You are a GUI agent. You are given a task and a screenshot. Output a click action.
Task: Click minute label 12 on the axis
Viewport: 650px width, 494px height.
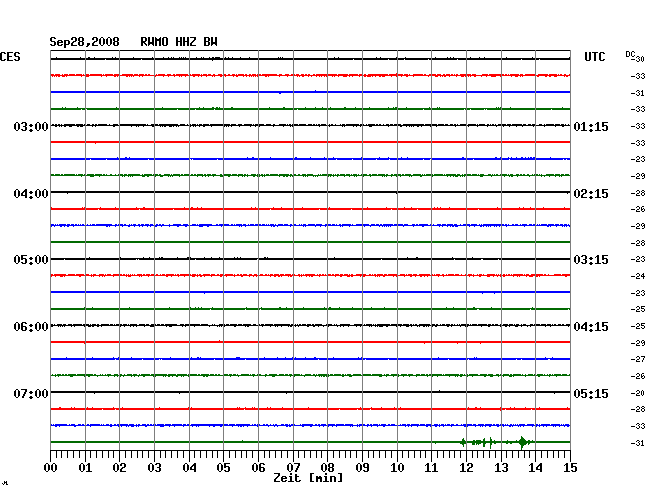466,467
